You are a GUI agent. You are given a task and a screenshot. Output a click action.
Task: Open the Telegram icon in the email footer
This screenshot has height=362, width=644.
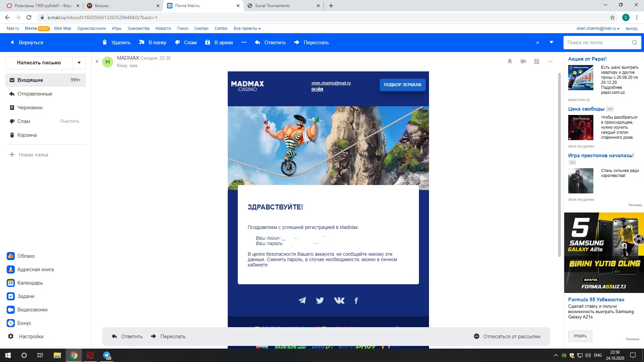[x=302, y=300]
